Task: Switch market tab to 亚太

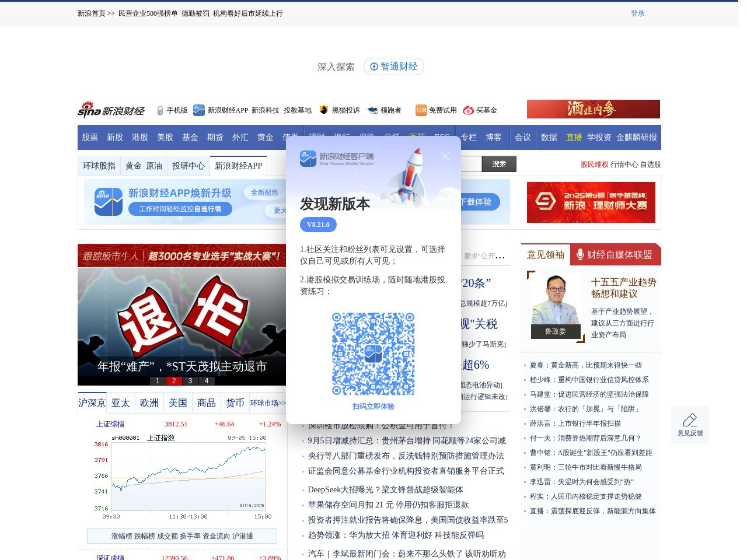Action: [121, 403]
